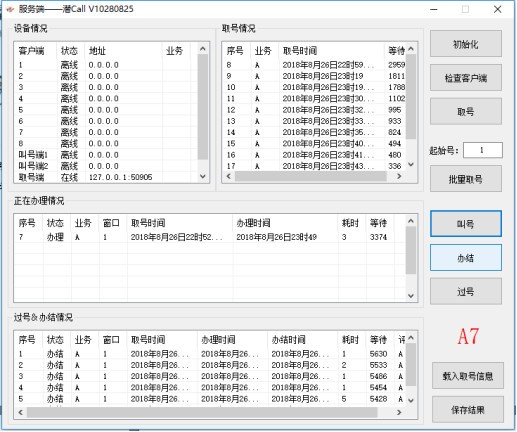Screen dimensions: 517x432
Task: Click the 办结 button
Action: (x=466, y=257)
